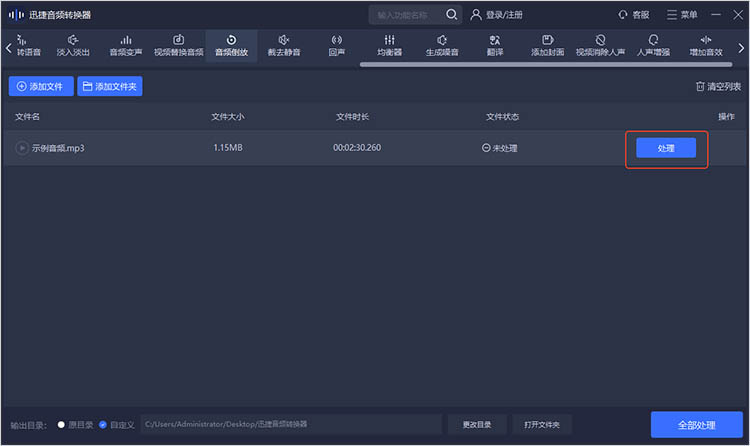The image size is (750, 446).
Task: Click the toolbar horizontal scrollbar
Action: [546, 65]
